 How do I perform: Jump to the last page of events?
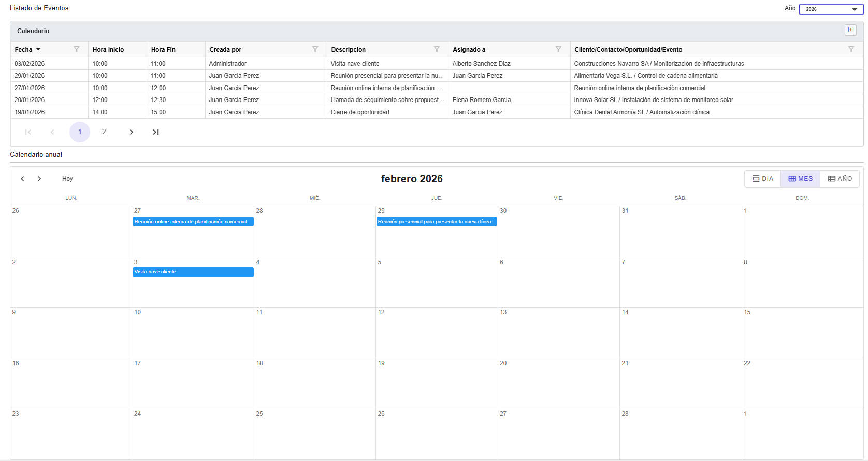pyautogui.click(x=156, y=132)
